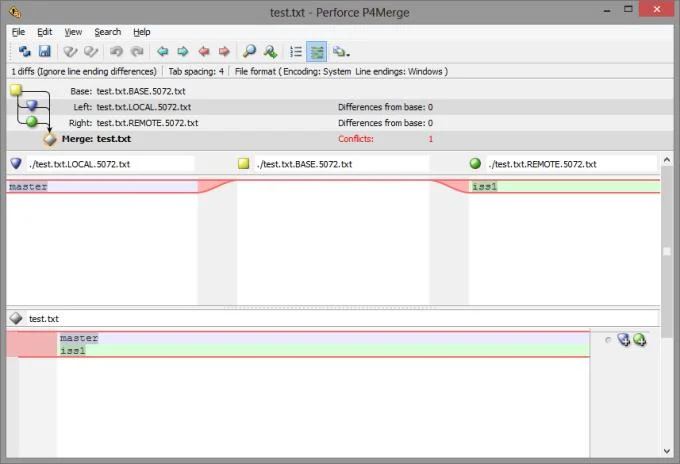Click the yellow Base square in merge diagram
Image resolution: width=680 pixels, height=464 pixels.
16,90
